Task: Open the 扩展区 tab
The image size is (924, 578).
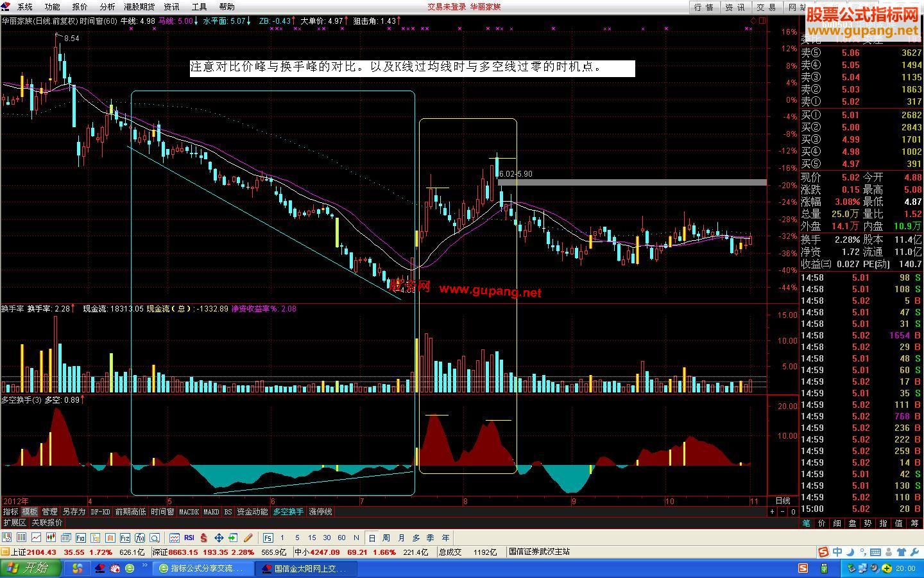Action: tap(14, 523)
